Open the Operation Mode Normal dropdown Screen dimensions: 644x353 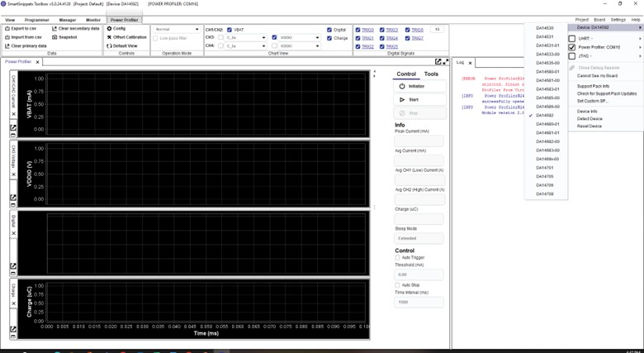click(x=177, y=29)
